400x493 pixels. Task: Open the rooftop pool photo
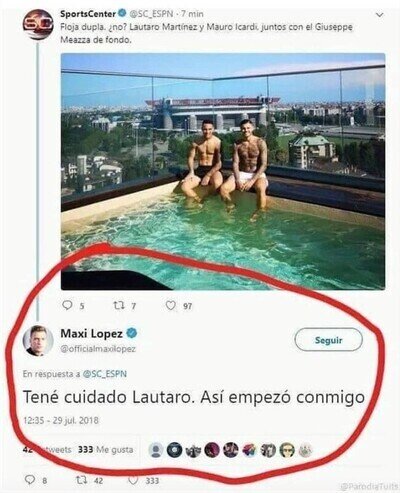[223, 171]
